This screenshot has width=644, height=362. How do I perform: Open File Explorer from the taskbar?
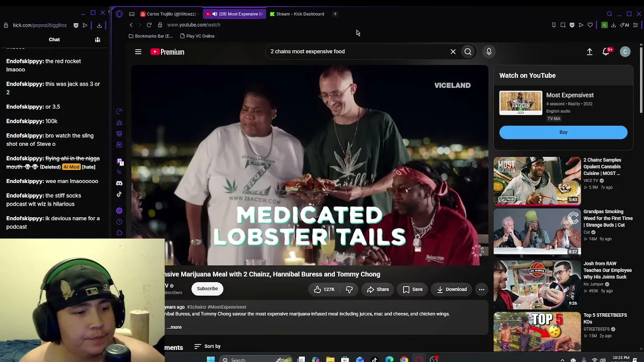coord(330,359)
